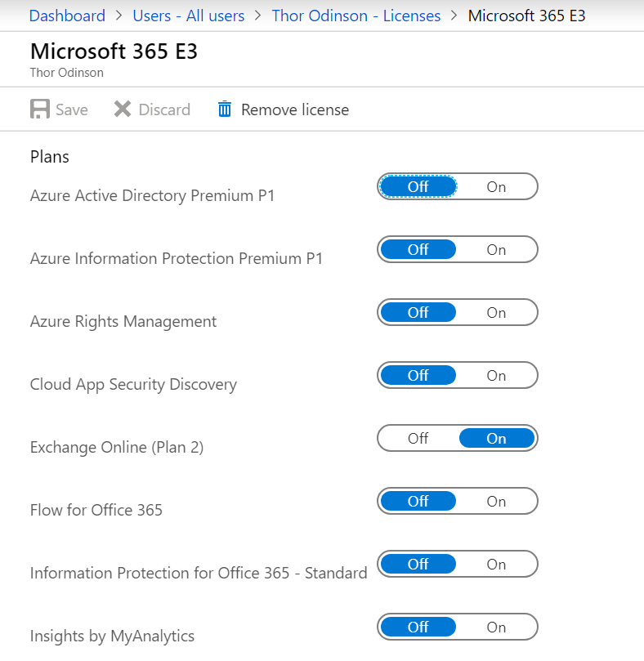Turn on Azure Information Protection Premium P1
The width and height of the screenshot is (644, 661).
[x=496, y=249]
